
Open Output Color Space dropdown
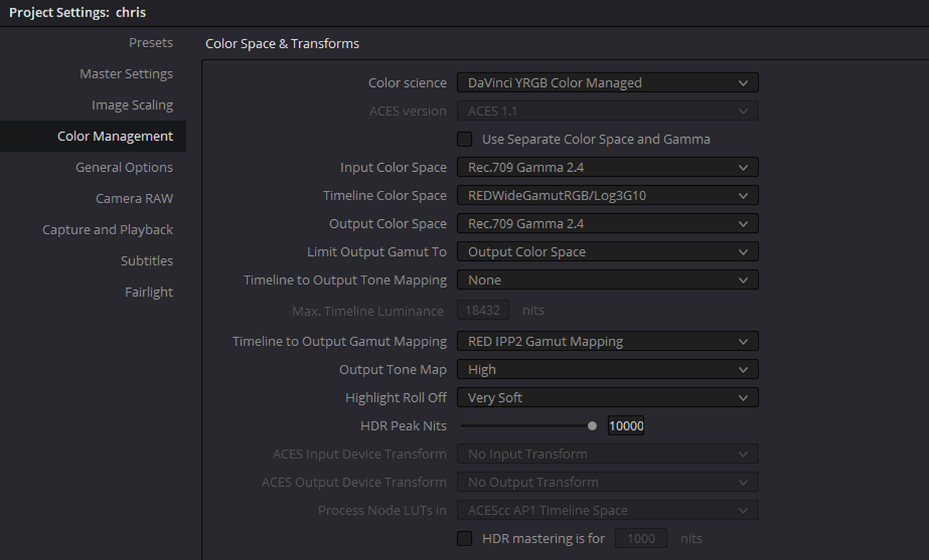tap(607, 224)
